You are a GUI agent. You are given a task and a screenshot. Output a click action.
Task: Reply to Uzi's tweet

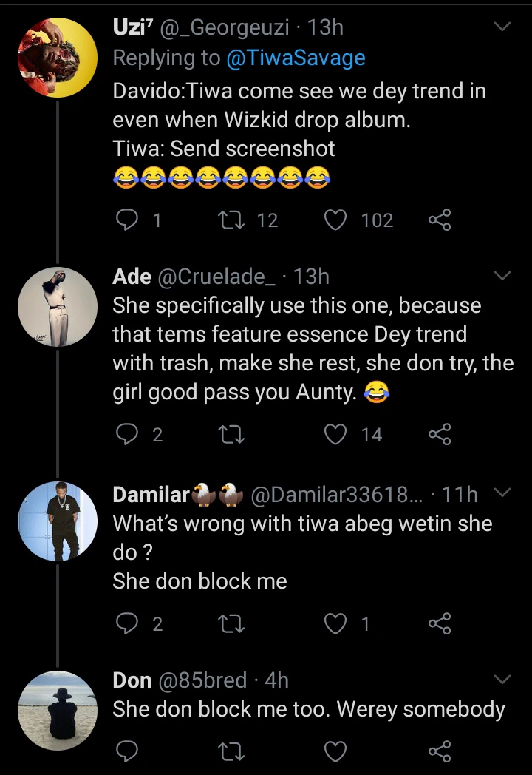128,220
